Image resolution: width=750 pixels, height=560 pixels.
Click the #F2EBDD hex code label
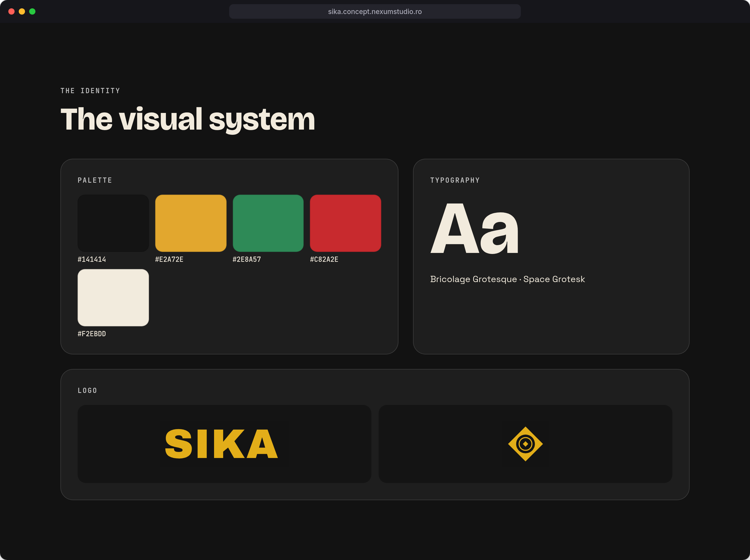[92, 334]
